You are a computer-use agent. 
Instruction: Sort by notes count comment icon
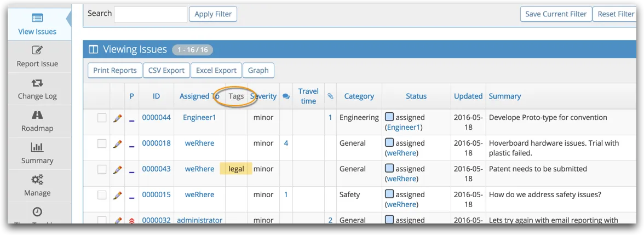pos(286,96)
